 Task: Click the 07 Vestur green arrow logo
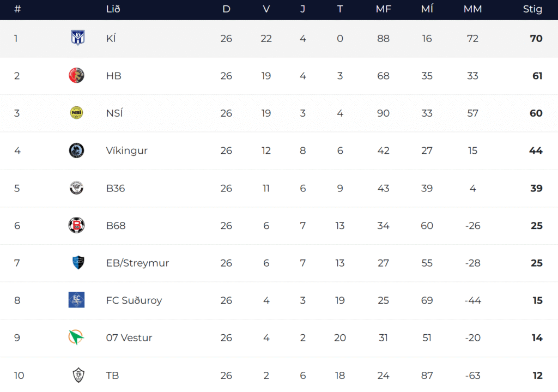(x=76, y=337)
